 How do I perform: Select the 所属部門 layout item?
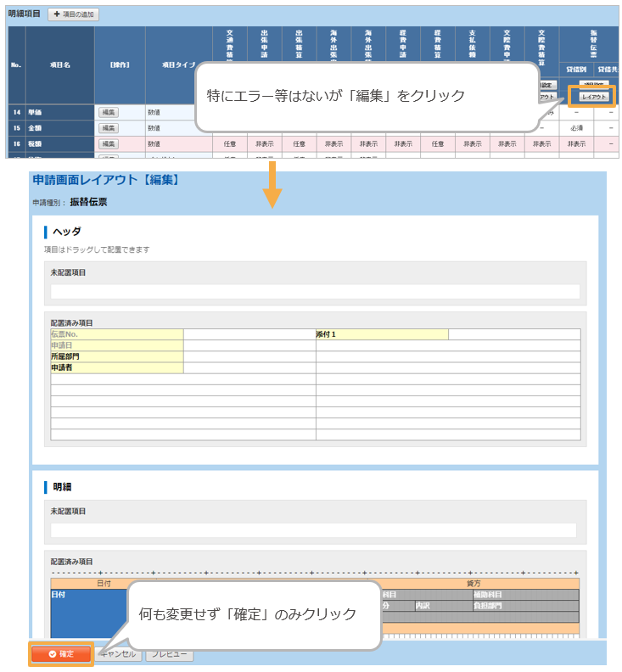pyautogui.click(x=116, y=356)
